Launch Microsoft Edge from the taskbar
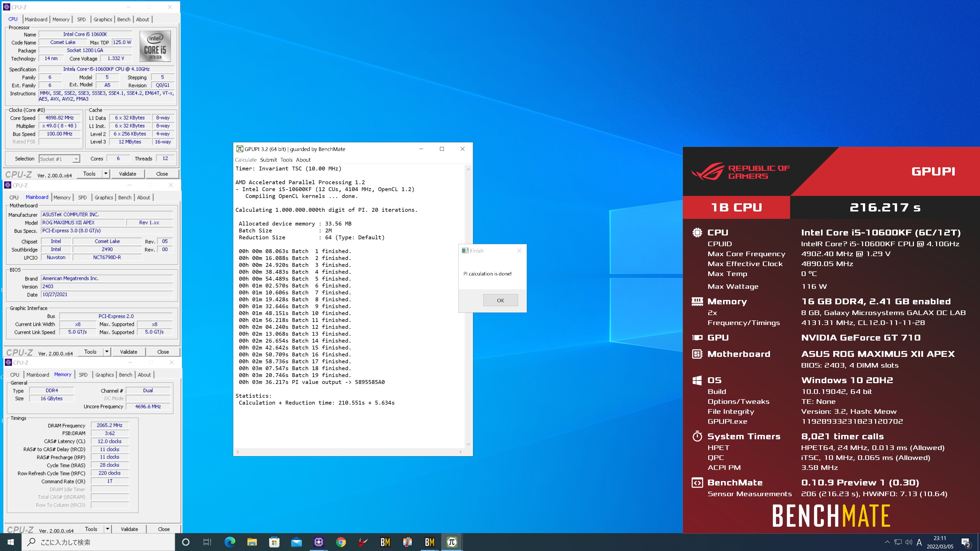Image resolution: width=980 pixels, height=551 pixels. coord(230,542)
